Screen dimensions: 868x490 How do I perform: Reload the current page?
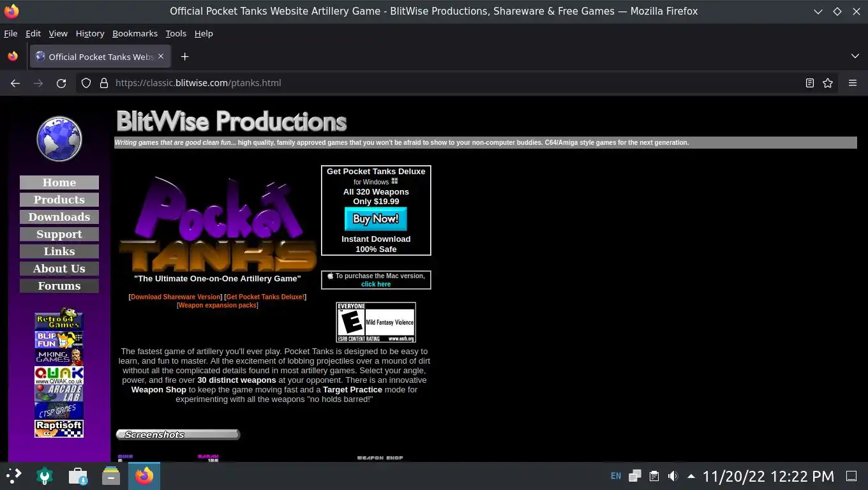pyautogui.click(x=61, y=83)
